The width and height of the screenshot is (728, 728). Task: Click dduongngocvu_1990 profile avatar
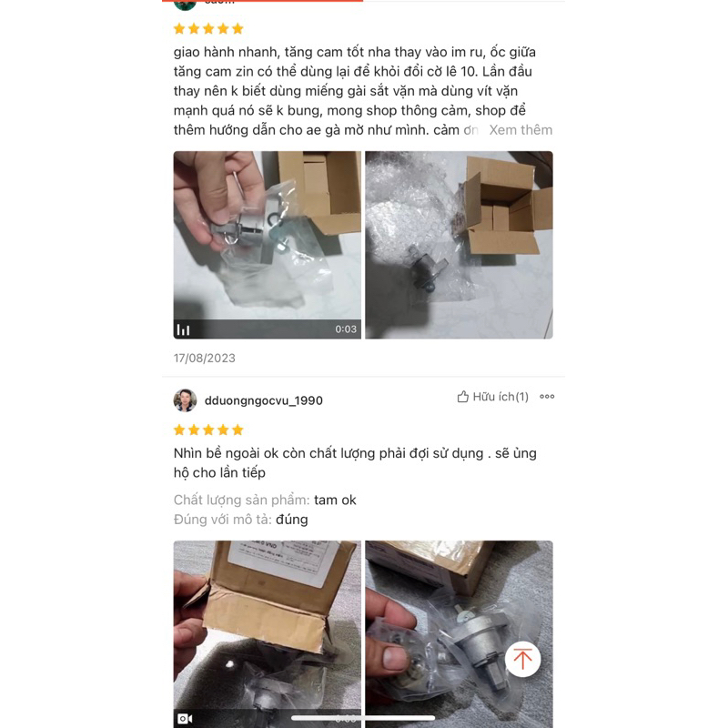pos(185,400)
